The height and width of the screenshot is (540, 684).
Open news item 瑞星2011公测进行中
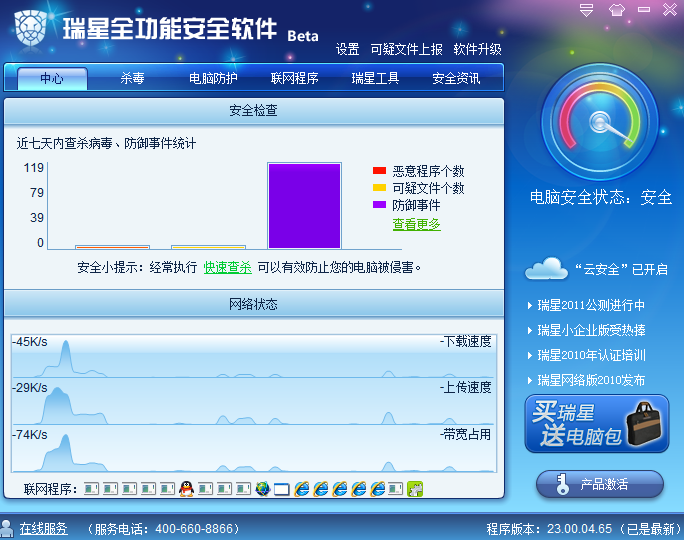pyautogui.click(x=591, y=305)
